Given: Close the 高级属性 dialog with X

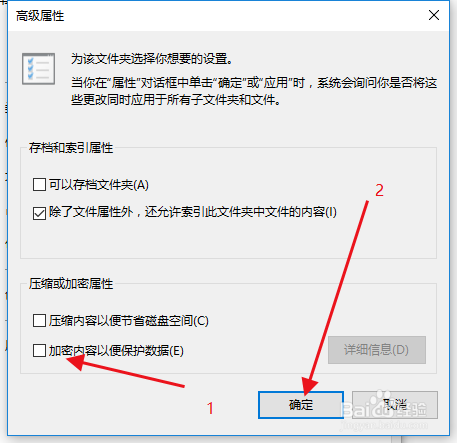Looking at the screenshot, I should click(434, 15).
